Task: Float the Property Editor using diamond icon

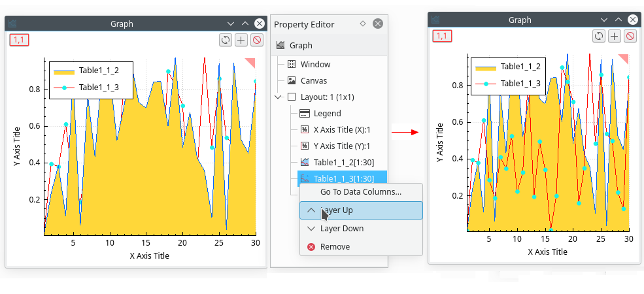Action: coord(363,24)
